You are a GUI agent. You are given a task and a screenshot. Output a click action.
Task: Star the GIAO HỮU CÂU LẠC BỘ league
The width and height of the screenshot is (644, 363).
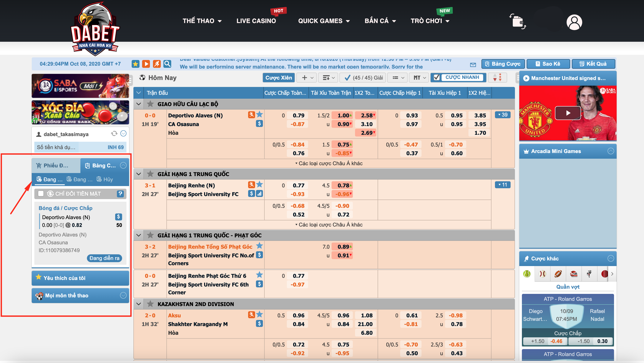(150, 104)
